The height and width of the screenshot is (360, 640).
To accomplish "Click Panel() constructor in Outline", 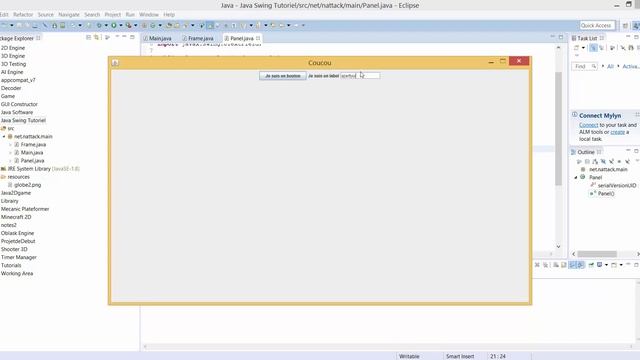I will tap(606, 193).
